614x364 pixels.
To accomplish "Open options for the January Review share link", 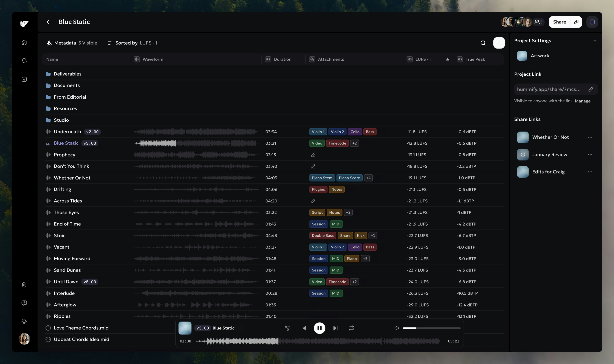I will [590, 155].
